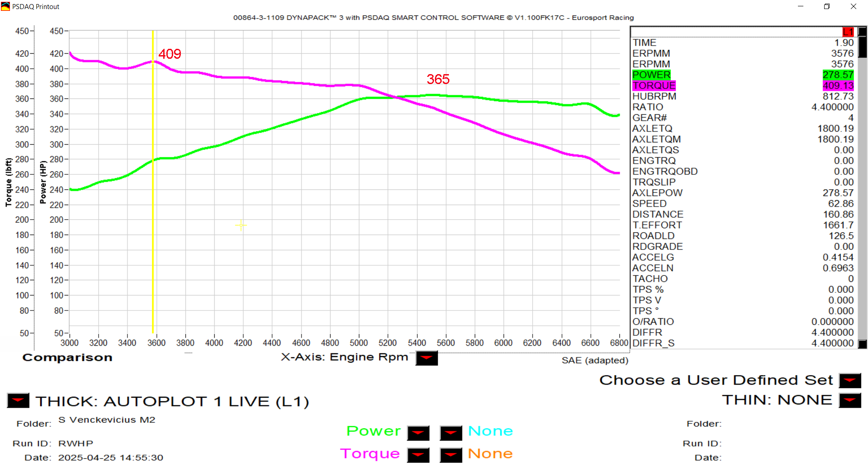Open the cyan None channel dropdown arrow
Image resolution: width=868 pixels, height=465 pixels.
[451, 433]
